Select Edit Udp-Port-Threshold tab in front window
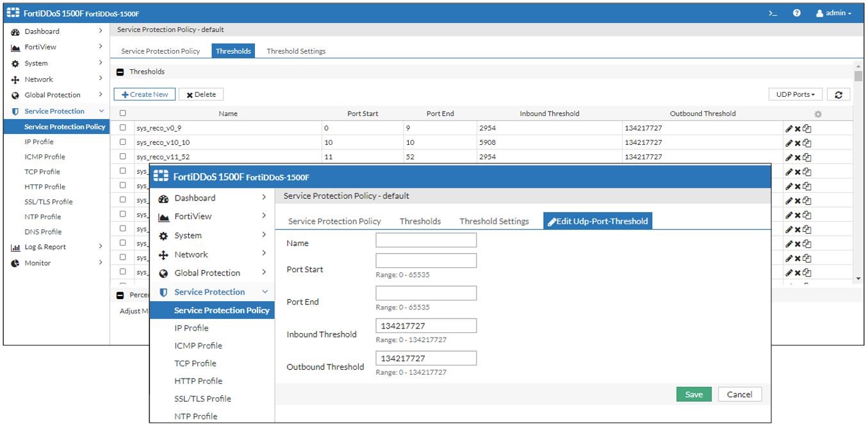 coord(598,221)
